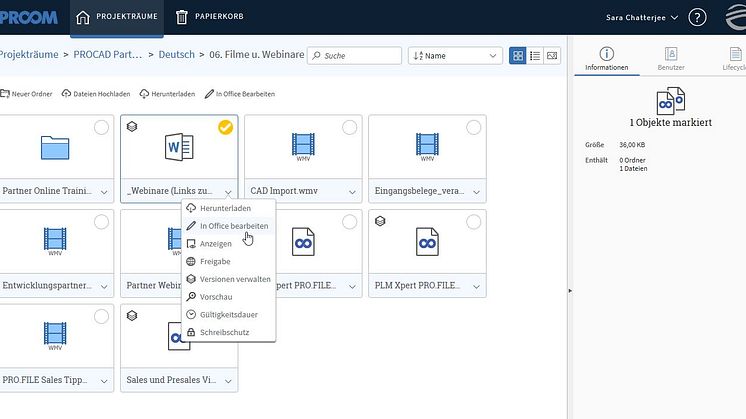The width and height of the screenshot is (746, 419).
Task: Deselect the checked _Webinare tile
Action: point(226,127)
